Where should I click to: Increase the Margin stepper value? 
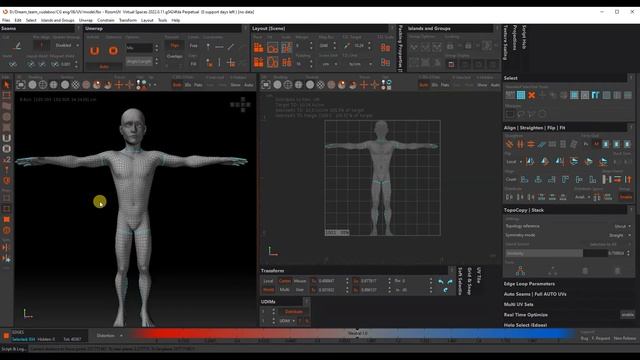coord(311,44)
